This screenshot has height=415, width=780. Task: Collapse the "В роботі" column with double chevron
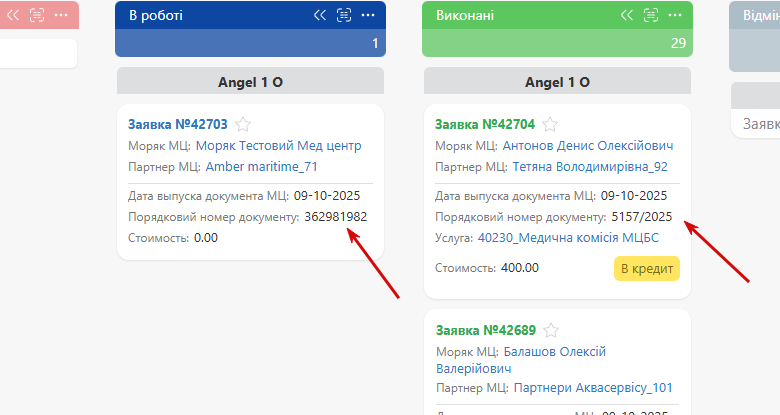tap(320, 15)
